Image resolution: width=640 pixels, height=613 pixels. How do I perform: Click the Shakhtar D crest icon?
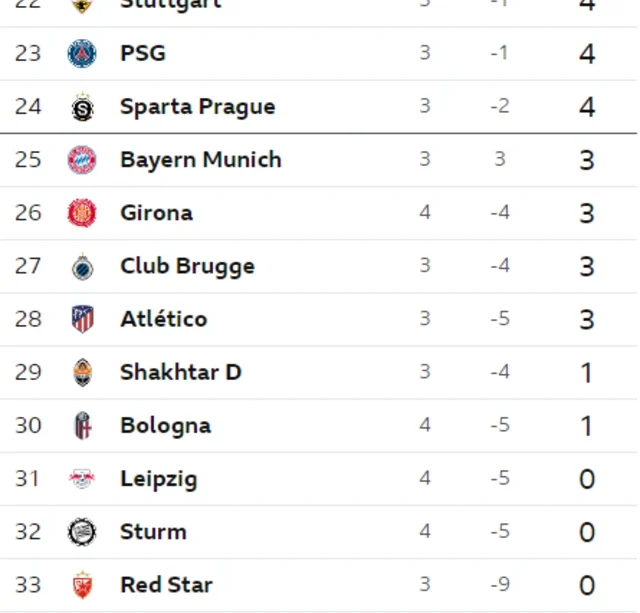pos(82,373)
